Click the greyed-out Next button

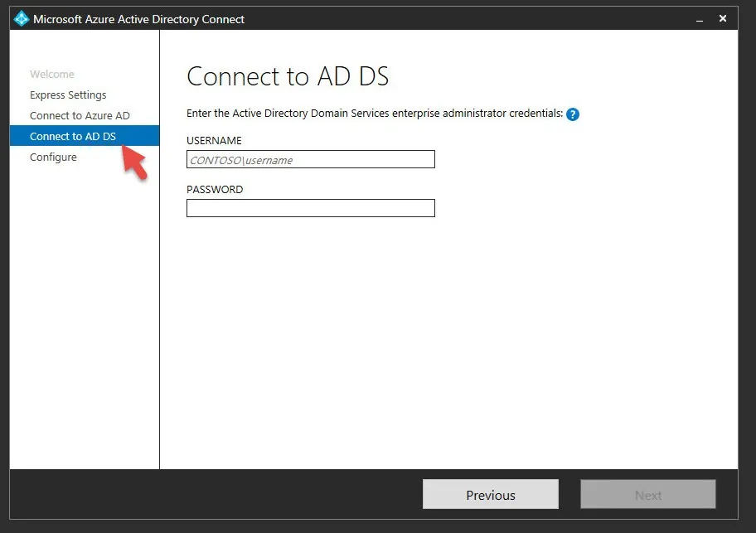coord(647,495)
